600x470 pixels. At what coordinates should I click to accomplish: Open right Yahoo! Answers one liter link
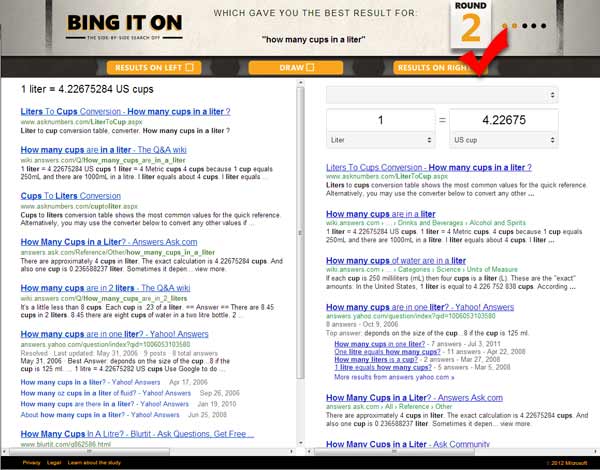(420, 307)
